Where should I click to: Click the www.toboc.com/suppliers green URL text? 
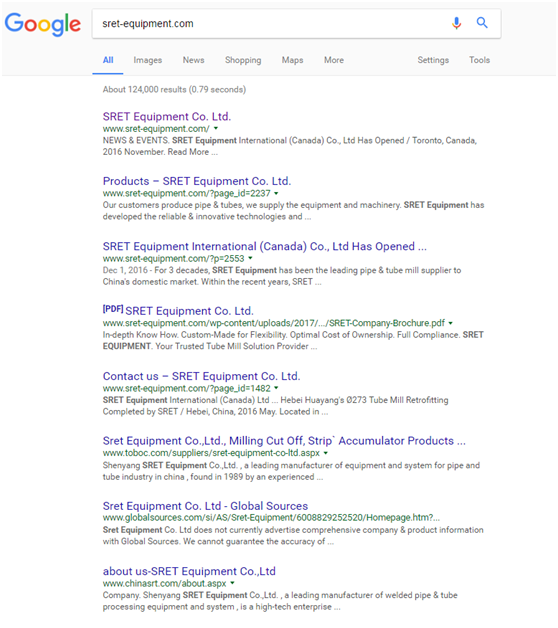click(x=211, y=453)
